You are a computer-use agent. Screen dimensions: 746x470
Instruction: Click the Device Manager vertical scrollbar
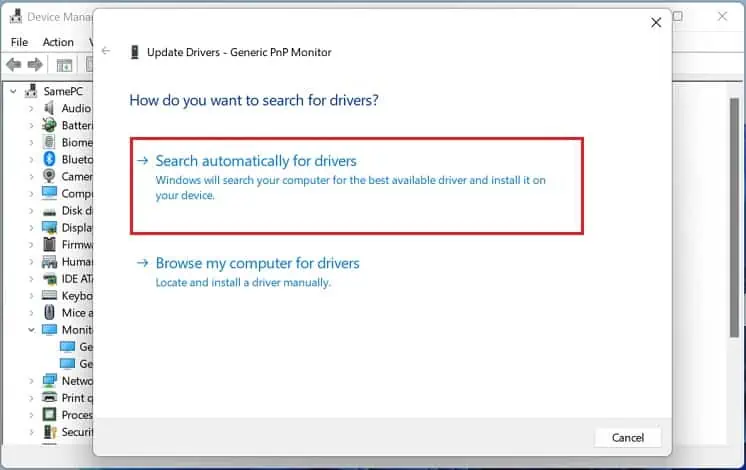point(735,217)
